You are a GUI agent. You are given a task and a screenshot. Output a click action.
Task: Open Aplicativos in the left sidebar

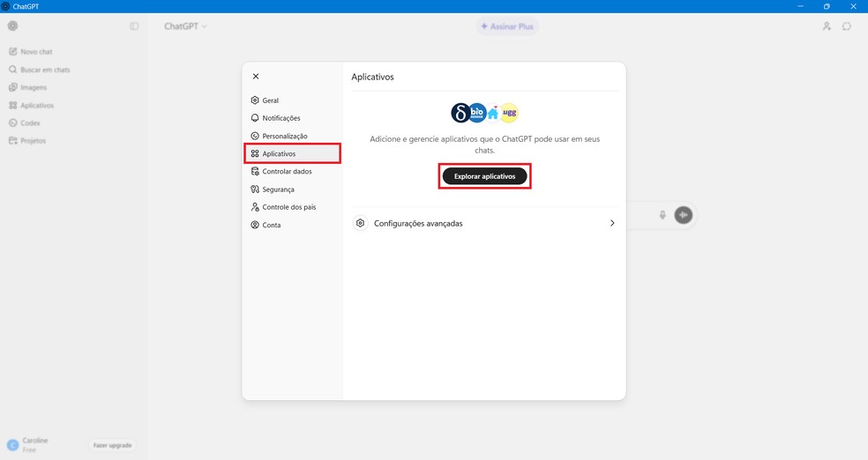[32, 105]
